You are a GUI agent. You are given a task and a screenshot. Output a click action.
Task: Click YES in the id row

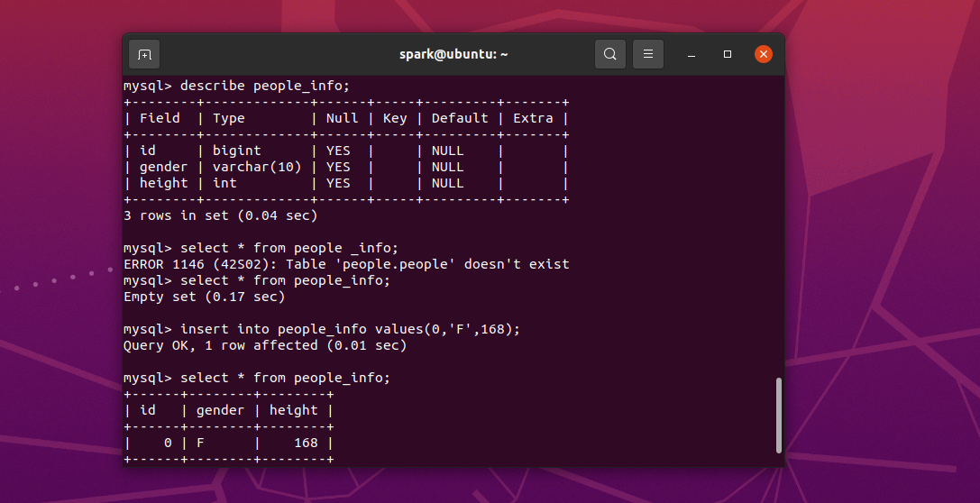coord(338,151)
